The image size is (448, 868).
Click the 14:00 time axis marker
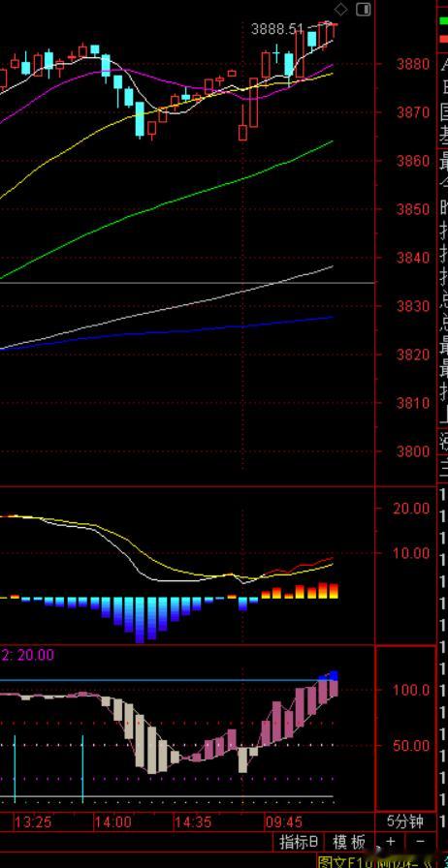pyautogui.click(x=113, y=821)
